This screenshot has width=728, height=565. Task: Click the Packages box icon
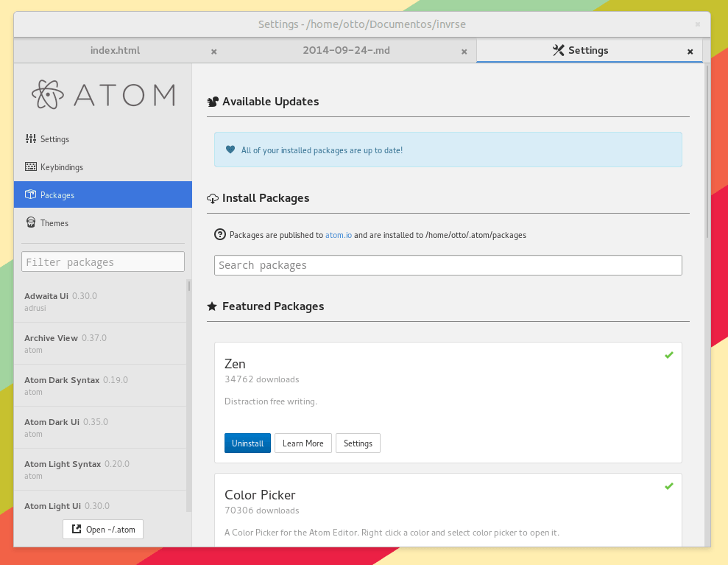pos(30,194)
